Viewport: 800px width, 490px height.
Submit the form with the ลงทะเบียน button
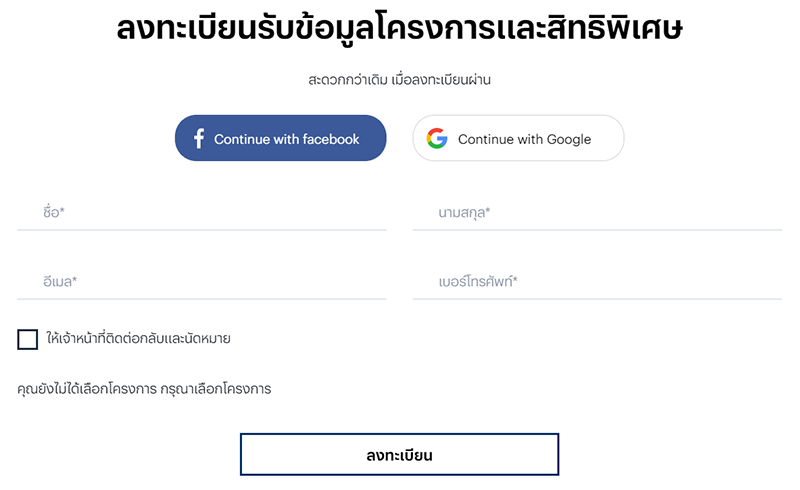[x=399, y=455]
